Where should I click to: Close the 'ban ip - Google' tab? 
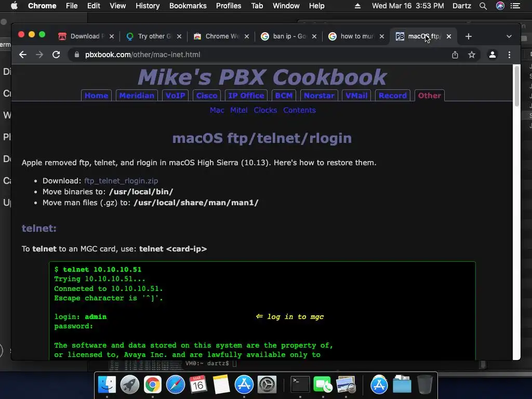(x=314, y=36)
